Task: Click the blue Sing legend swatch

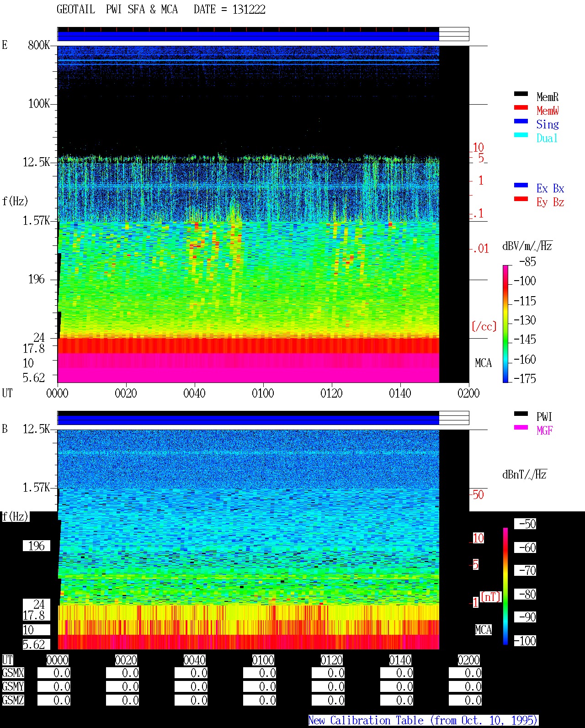Action: point(521,121)
